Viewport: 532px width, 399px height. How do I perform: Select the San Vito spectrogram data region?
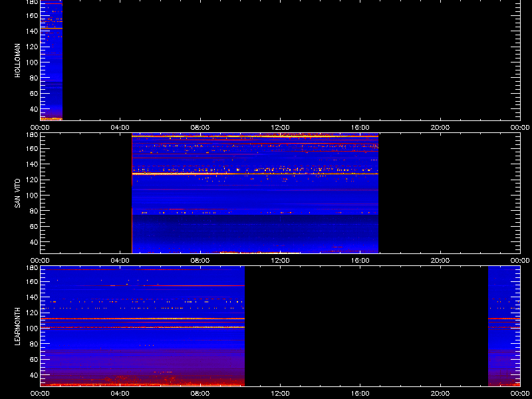click(x=255, y=193)
